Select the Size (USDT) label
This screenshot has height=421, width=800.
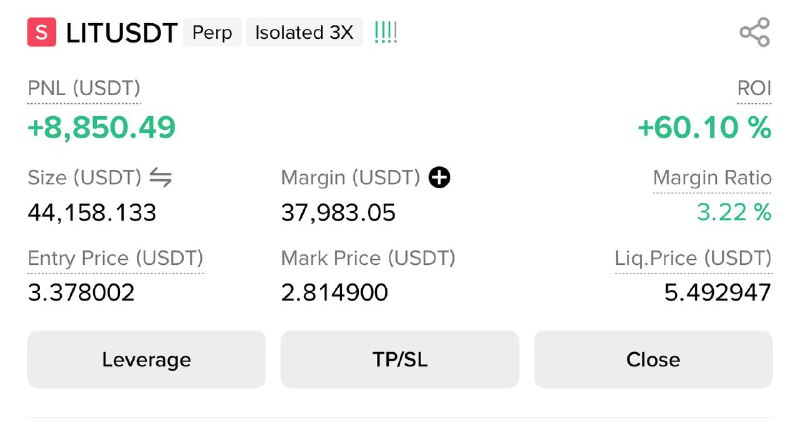pyautogui.click(x=84, y=178)
